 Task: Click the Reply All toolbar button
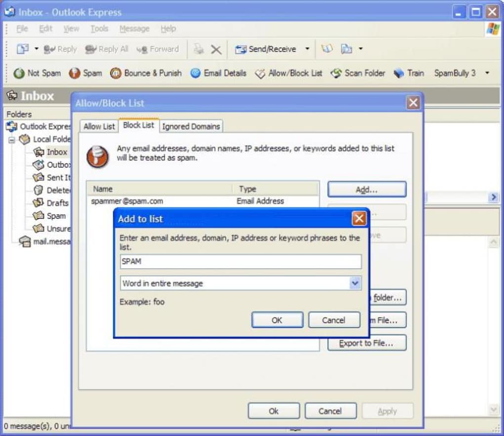click(107, 49)
